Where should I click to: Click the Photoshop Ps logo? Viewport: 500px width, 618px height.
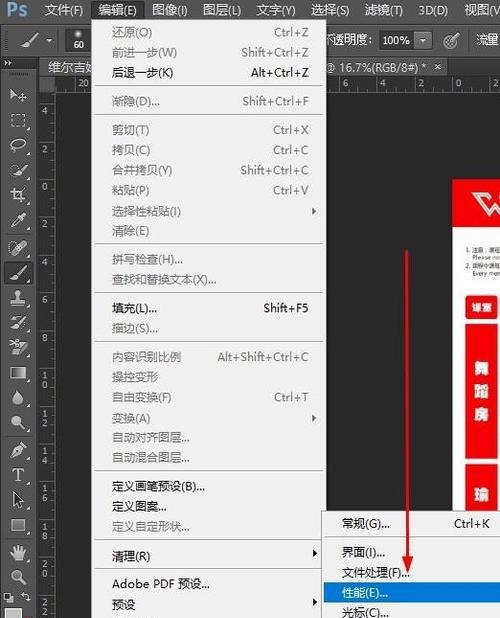[x=17, y=9]
